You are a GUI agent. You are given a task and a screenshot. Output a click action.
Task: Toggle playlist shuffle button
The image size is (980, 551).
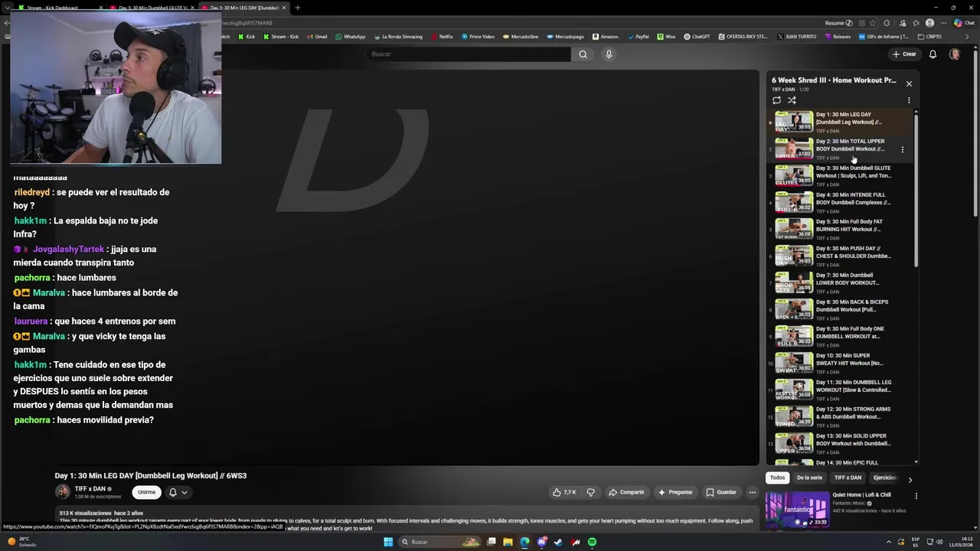792,100
